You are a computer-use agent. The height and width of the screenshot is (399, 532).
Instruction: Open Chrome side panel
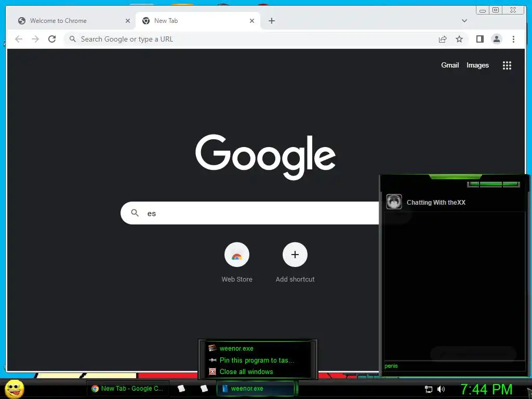pyautogui.click(x=480, y=39)
